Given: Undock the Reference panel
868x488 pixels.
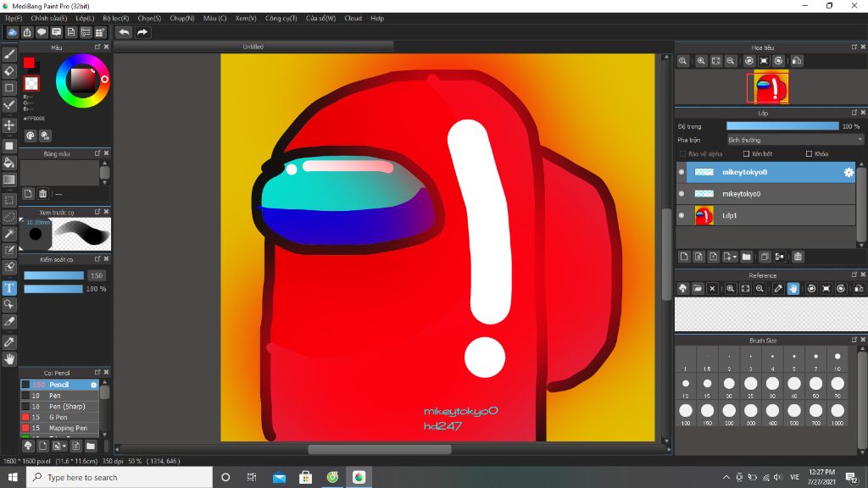Looking at the screenshot, I should coord(854,274).
